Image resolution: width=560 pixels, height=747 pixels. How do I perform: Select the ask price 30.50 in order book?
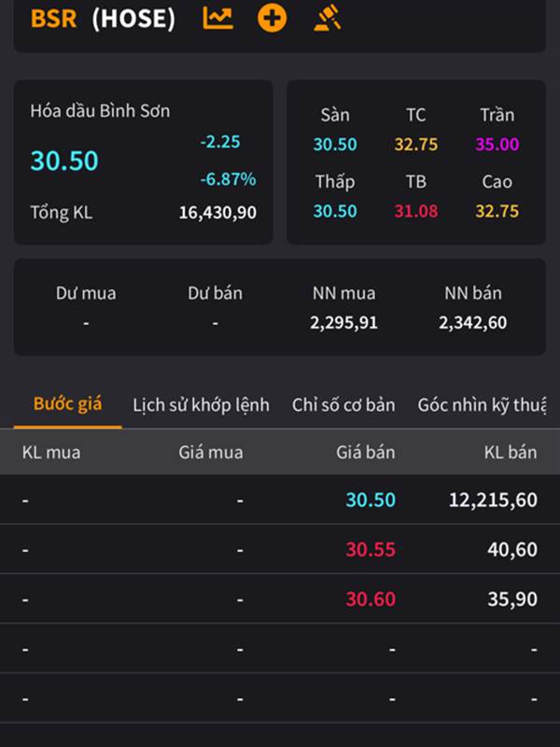(371, 500)
